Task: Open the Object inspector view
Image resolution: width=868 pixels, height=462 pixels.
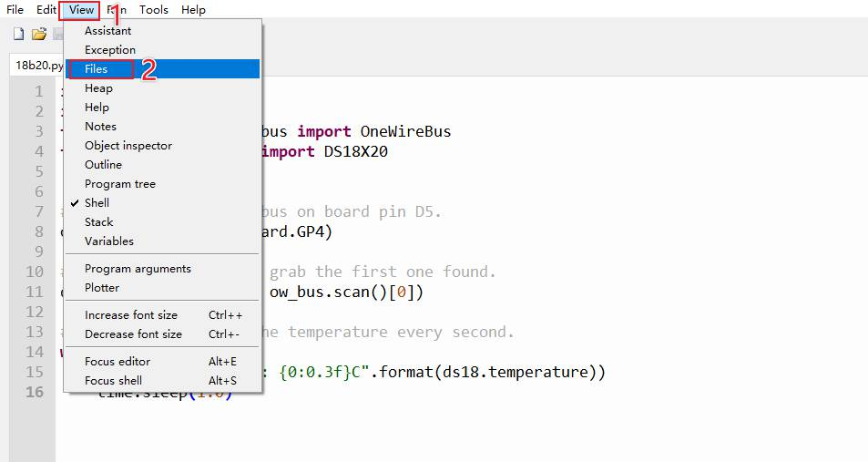Action: click(128, 146)
